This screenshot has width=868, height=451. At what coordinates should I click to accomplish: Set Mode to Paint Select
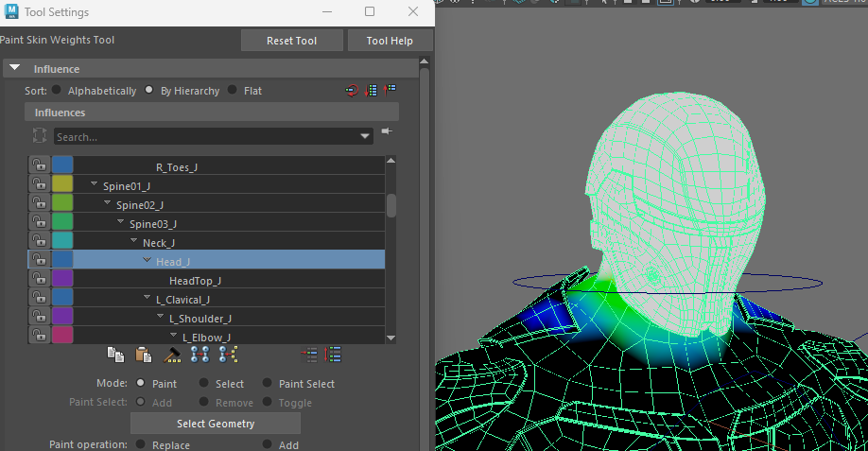click(x=269, y=384)
